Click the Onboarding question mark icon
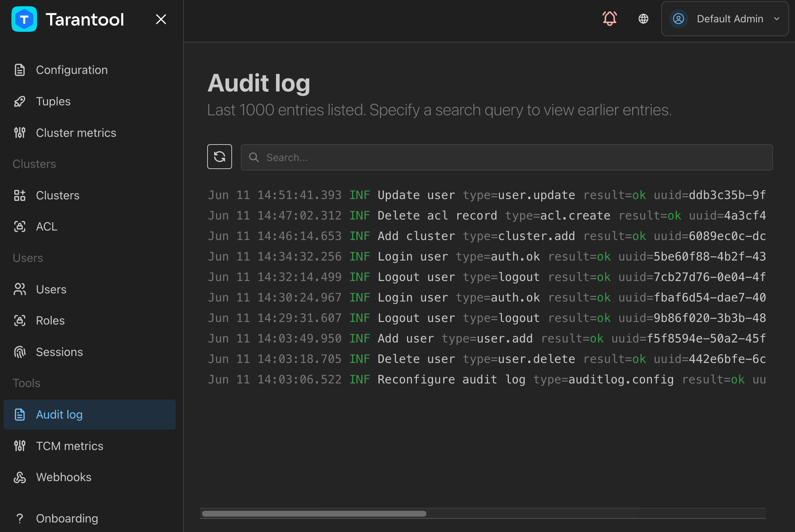 pos(20,518)
